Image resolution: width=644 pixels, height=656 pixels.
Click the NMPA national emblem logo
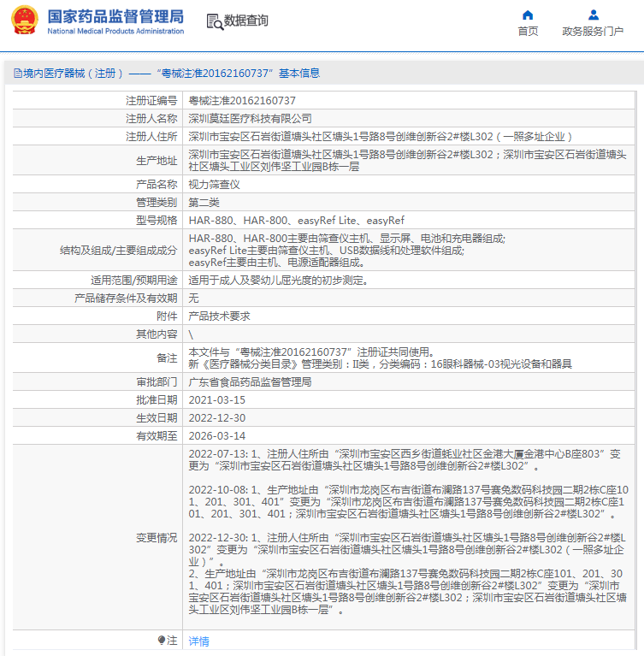(25, 20)
